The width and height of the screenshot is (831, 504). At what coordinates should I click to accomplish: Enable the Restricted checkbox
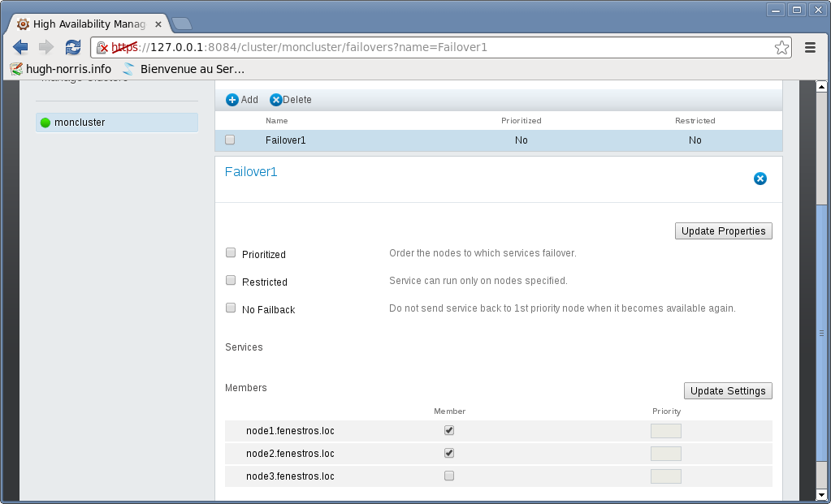click(231, 281)
